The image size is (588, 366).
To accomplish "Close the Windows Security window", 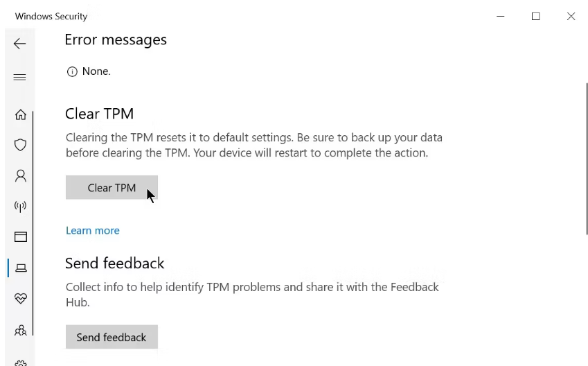I will click(x=571, y=16).
